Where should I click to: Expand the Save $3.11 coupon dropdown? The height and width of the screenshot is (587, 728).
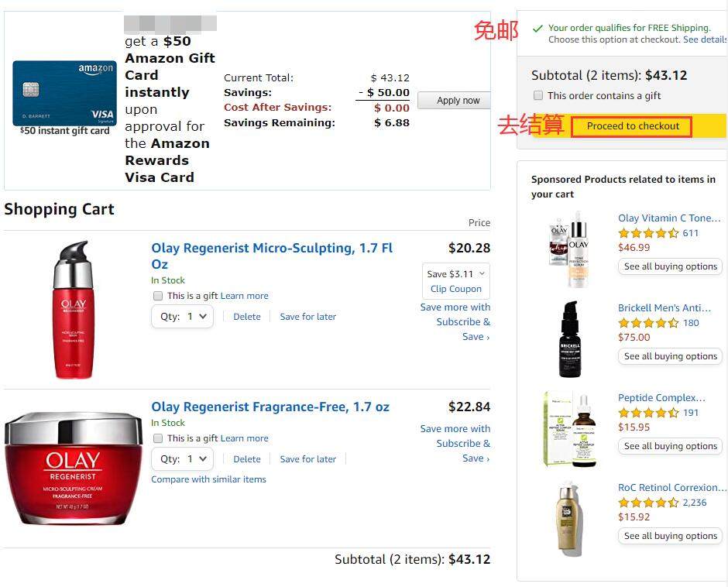coord(456,274)
